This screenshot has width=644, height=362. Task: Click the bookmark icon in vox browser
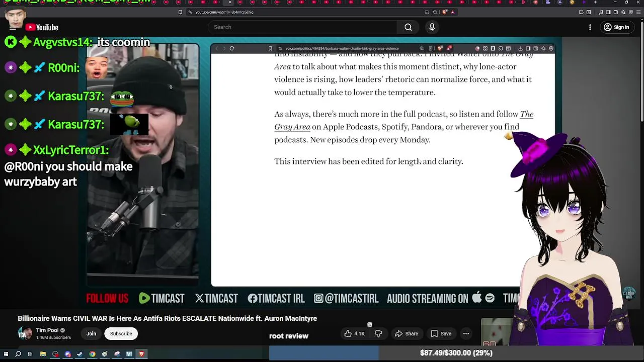click(x=270, y=49)
